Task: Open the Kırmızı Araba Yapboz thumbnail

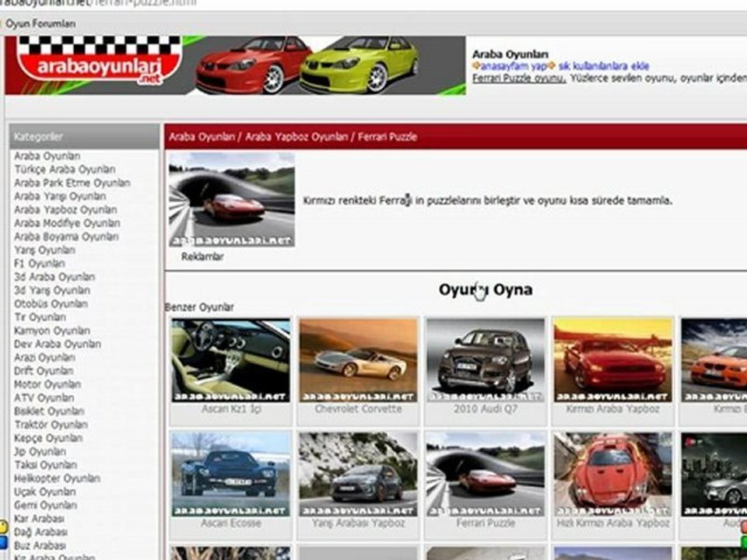Action: pyautogui.click(x=612, y=360)
